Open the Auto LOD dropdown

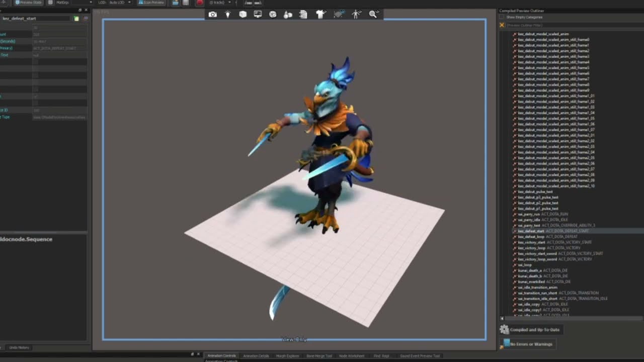click(x=119, y=3)
